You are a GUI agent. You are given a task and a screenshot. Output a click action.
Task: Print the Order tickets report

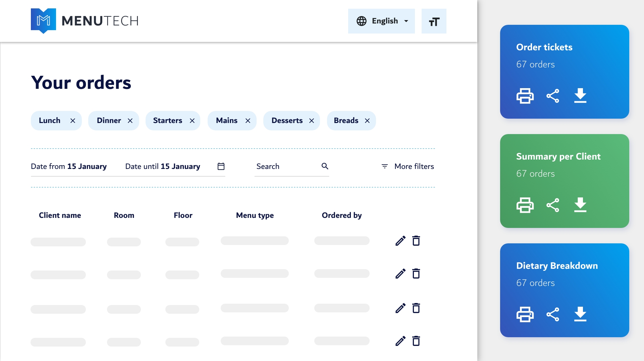pyautogui.click(x=525, y=96)
